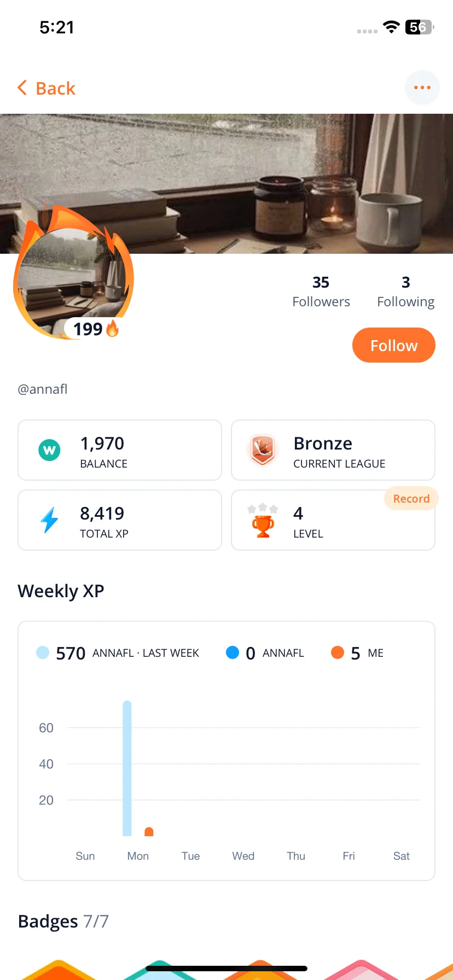Tap the Bronze league shield icon
Screen dimensions: 453x980
click(263, 450)
